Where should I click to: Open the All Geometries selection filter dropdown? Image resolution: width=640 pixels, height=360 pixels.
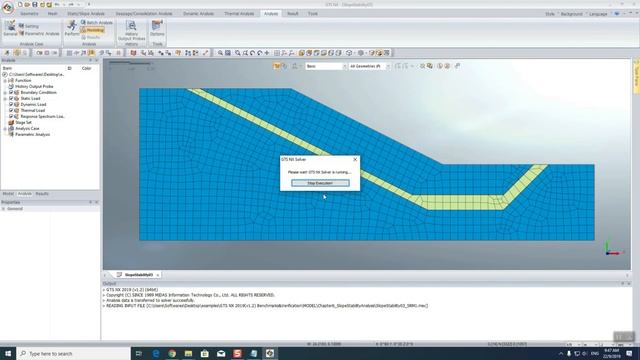369,66
